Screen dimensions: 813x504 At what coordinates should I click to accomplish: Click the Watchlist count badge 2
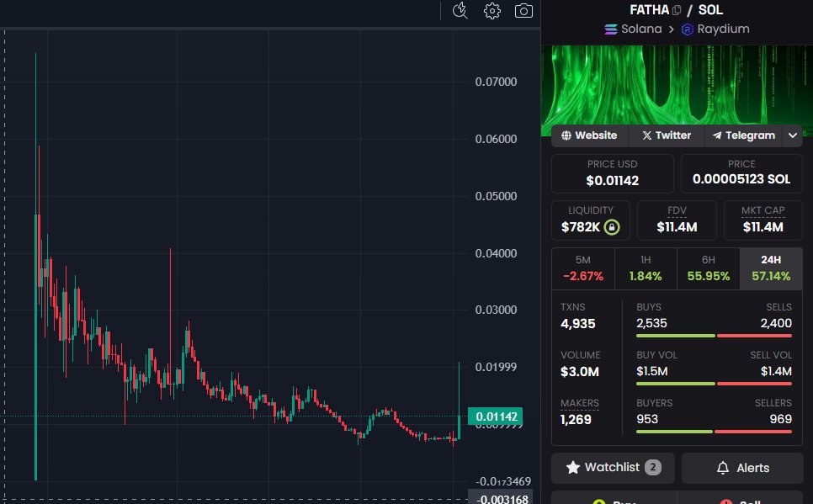click(653, 468)
